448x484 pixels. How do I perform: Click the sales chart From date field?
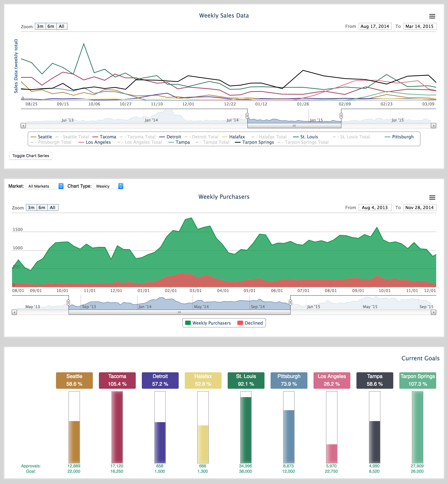pos(375,26)
